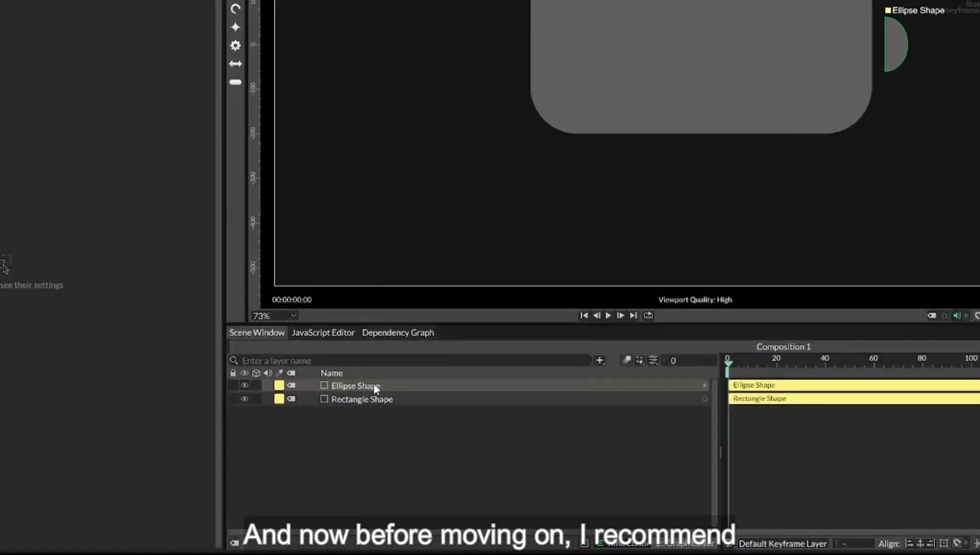Click the Name column header
Image resolution: width=980 pixels, height=555 pixels.
[332, 373]
